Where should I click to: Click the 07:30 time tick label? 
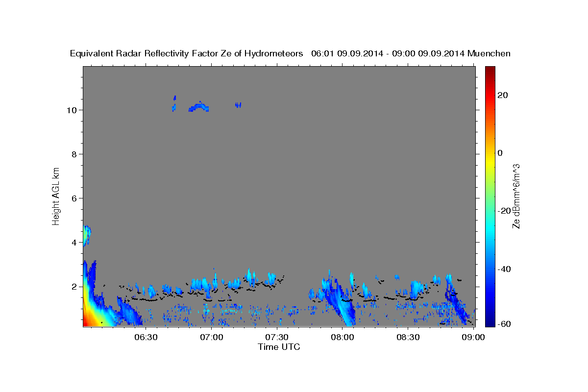(x=277, y=337)
